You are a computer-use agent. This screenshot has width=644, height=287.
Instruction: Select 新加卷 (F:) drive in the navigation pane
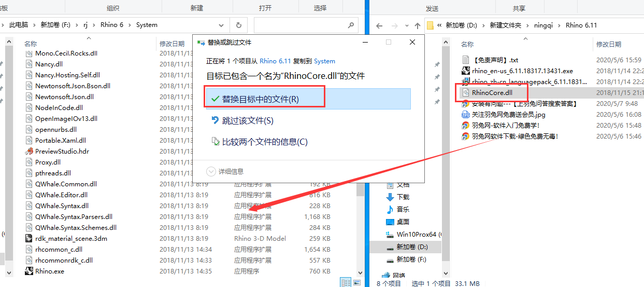(411, 259)
